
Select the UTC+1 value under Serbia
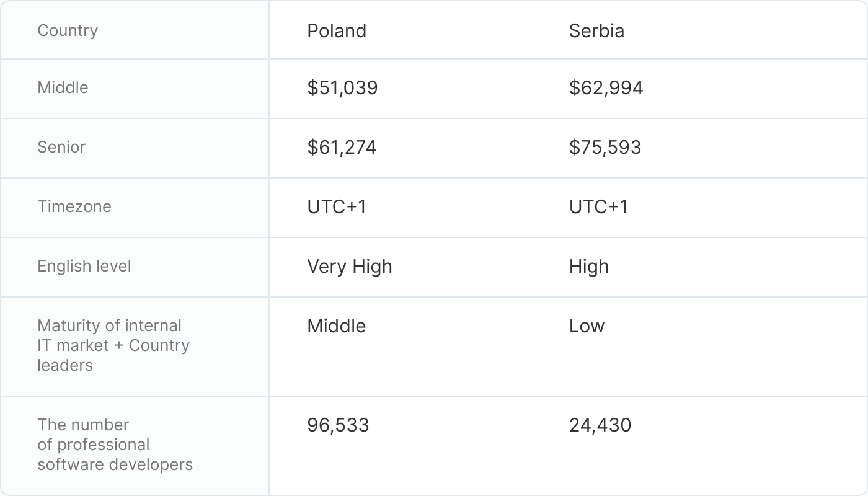click(598, 206)
